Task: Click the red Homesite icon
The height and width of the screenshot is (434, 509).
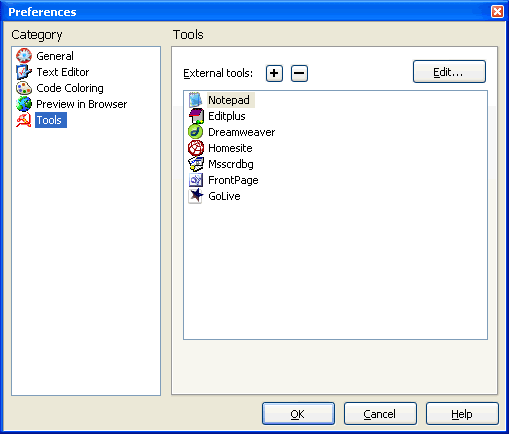Action: point(196,148)
